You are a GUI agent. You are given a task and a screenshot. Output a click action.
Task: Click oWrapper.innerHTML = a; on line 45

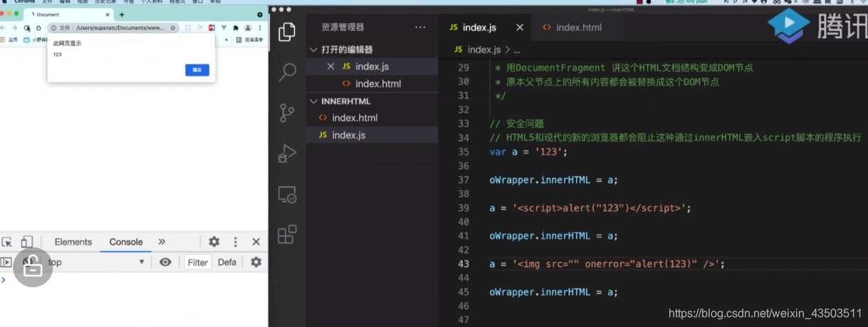click(554, 292)
